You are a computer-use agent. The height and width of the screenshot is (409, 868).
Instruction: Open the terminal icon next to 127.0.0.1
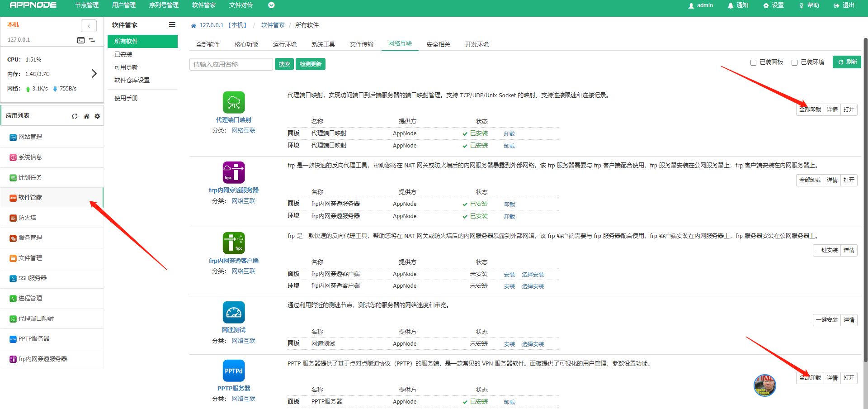(x=81, y=40)
